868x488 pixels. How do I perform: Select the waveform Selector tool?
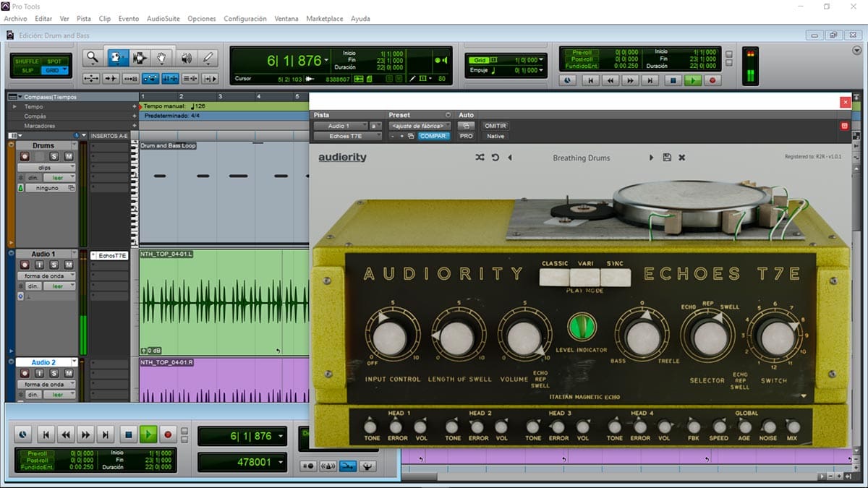tap(140, 58)
